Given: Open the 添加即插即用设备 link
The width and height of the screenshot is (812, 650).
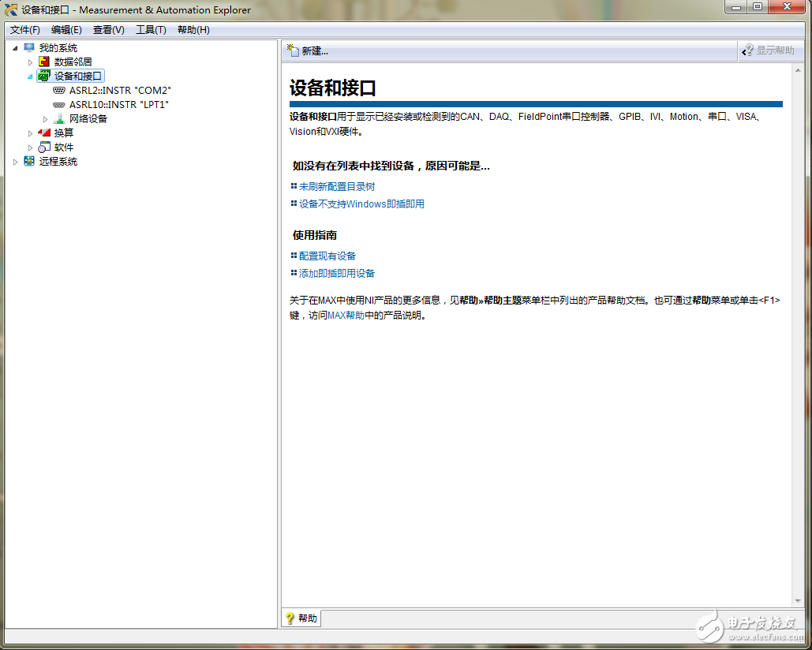Looking at the screenshot, I should click(x=337, y=273).
